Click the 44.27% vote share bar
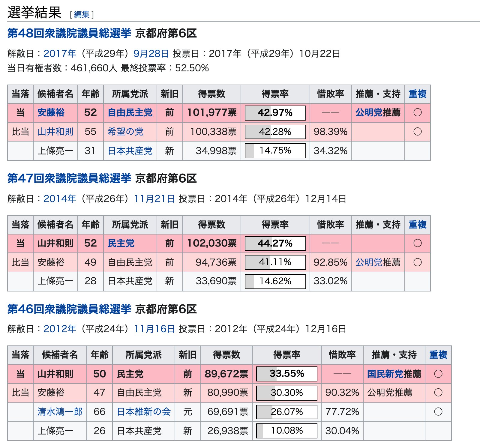The height and width of the screenshot is (448, 480). pyautogui.click(x=275, y=243)
